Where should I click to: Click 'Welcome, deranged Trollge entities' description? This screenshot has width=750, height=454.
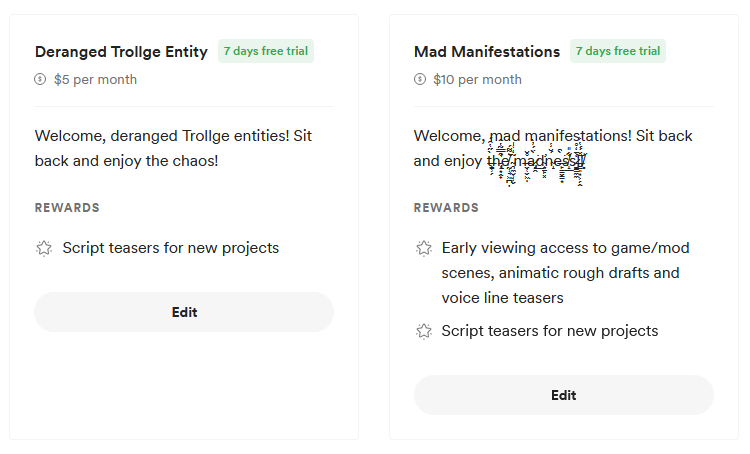[174, 148]
